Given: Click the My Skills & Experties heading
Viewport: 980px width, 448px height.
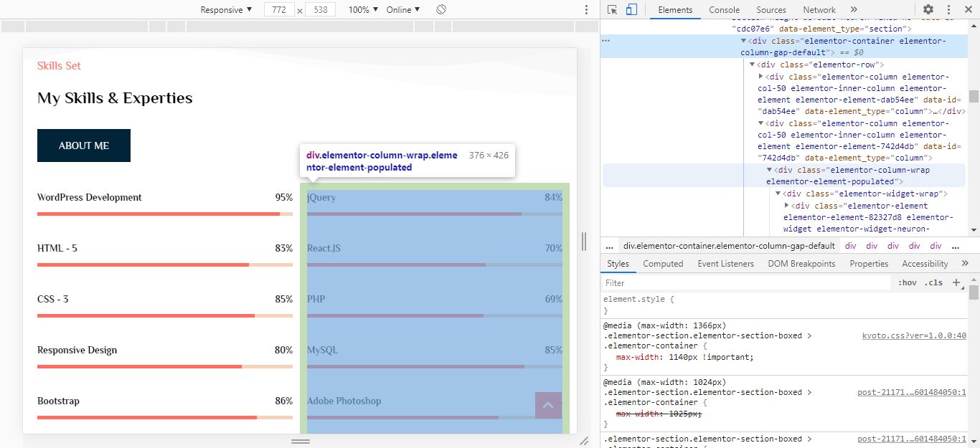Looking at the screenshot, I should tap(115, 98).
